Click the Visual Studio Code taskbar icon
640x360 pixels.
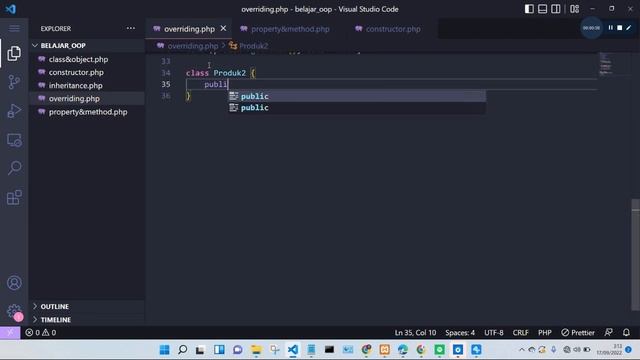coord(293,350)
